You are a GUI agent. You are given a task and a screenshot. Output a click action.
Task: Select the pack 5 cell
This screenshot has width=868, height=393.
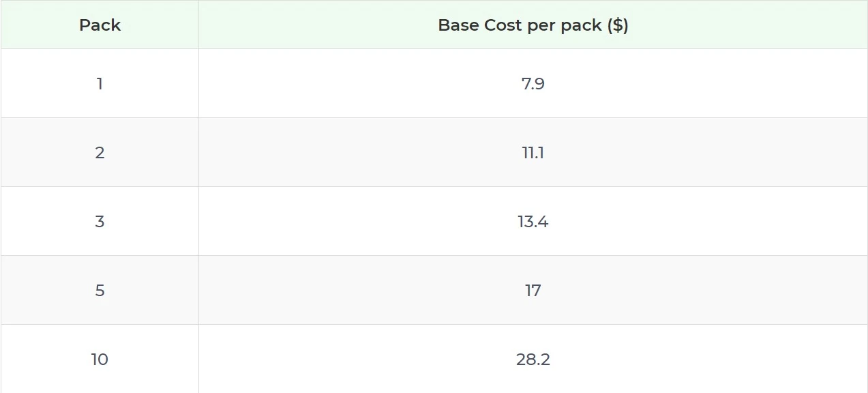point(100,291)
